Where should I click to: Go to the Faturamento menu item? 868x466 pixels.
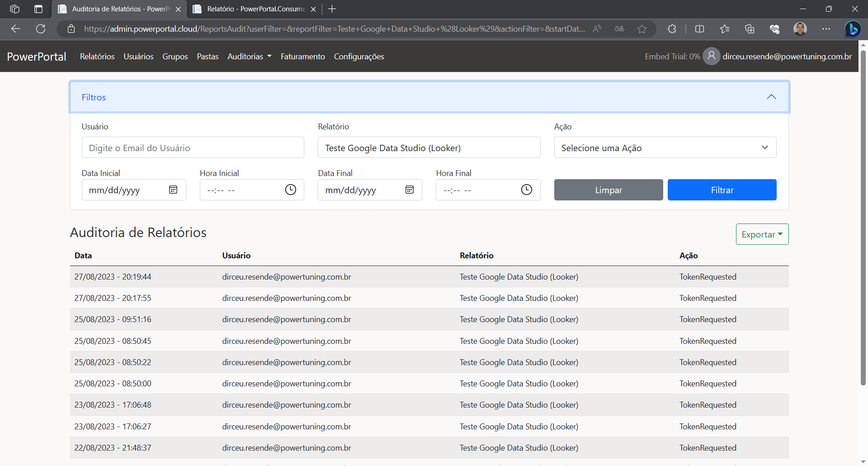pos(302,57)
